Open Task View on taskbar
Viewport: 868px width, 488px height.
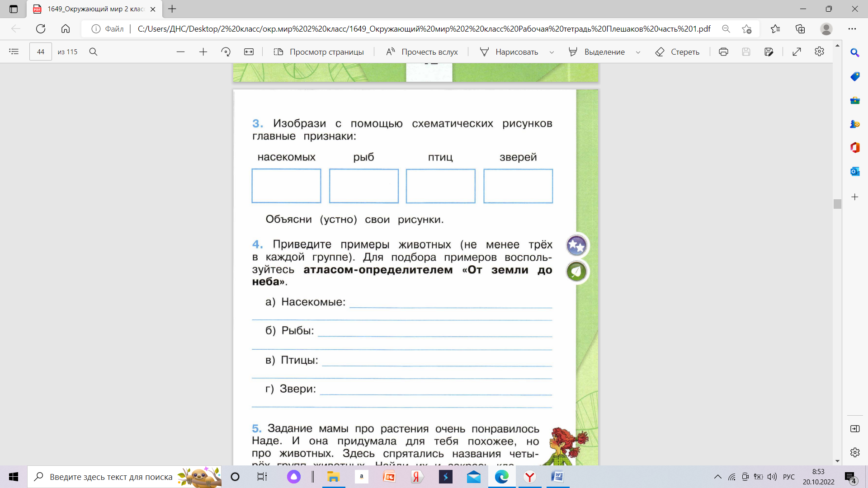[x=262, y=477]
